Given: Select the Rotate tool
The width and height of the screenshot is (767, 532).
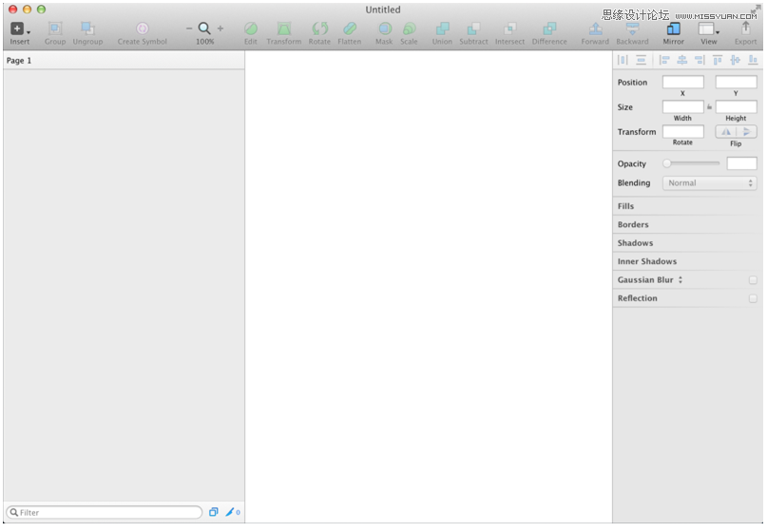Looking at the screenshot, I should tap(319, 28).
